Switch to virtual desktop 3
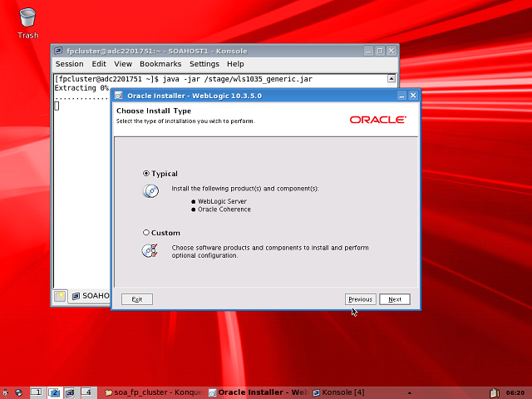Screen dimensions: 532x399 (70, 392)
